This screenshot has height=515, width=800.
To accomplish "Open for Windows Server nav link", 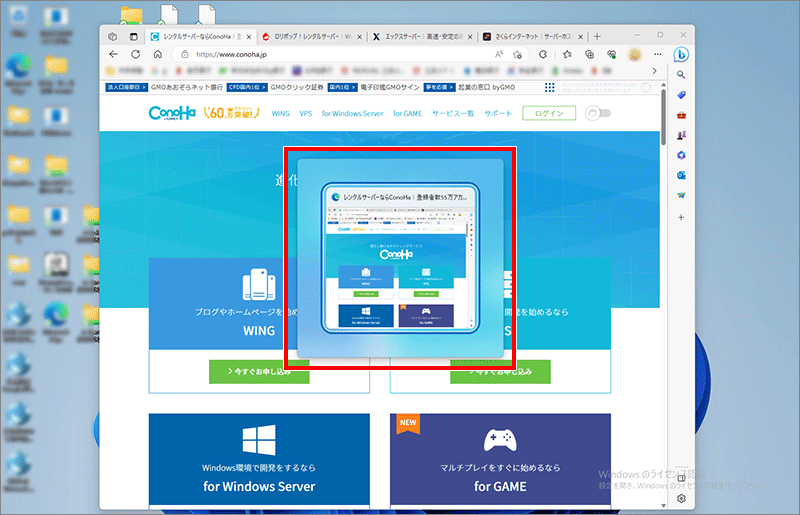I will (353, 113).
